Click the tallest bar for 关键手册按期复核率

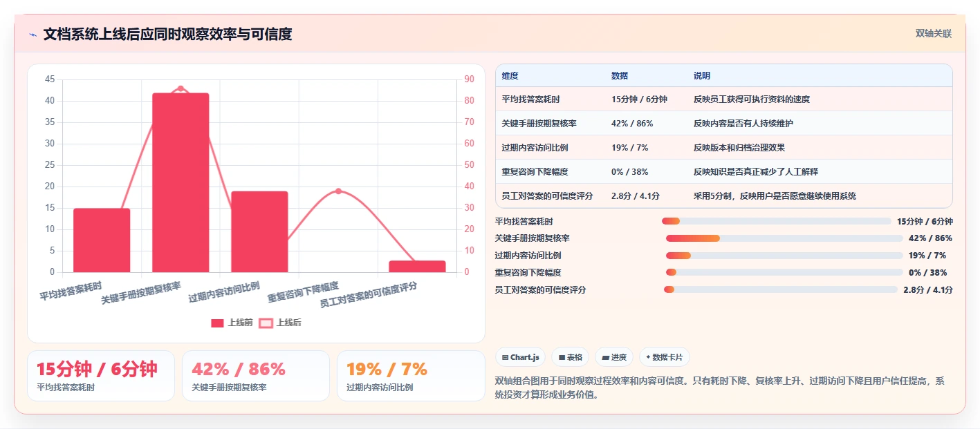click(181, 182)
